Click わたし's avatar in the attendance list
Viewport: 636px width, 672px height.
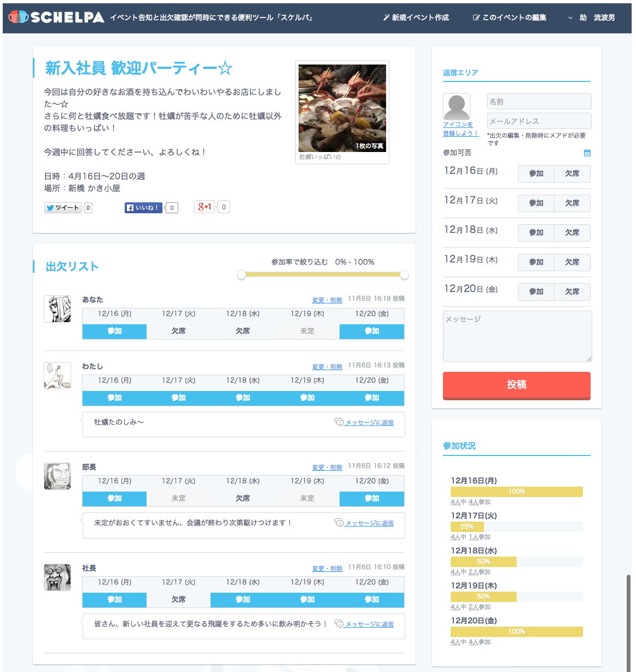click(x=57, y=376)
